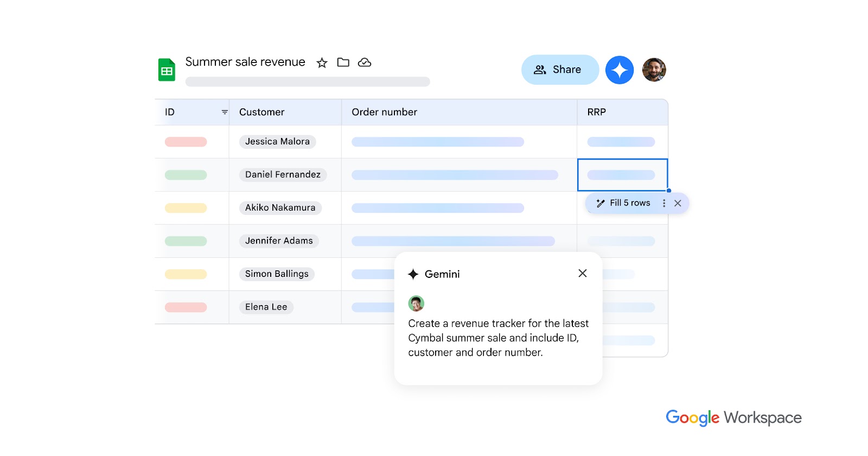Select the Daniel Fernandez customer chip
Screen dimensions: 868x456
(283, 175)
